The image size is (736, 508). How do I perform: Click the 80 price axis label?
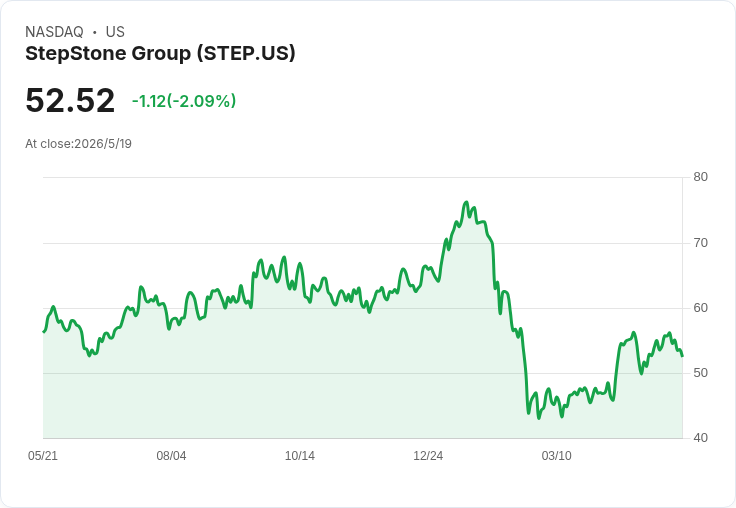click(700, 177)
